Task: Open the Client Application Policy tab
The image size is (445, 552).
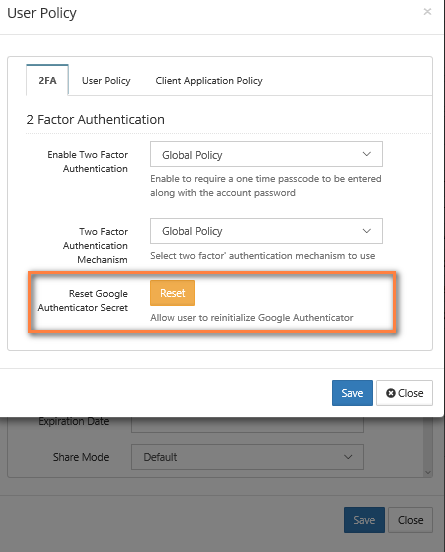Action: [x=209, y=81]
